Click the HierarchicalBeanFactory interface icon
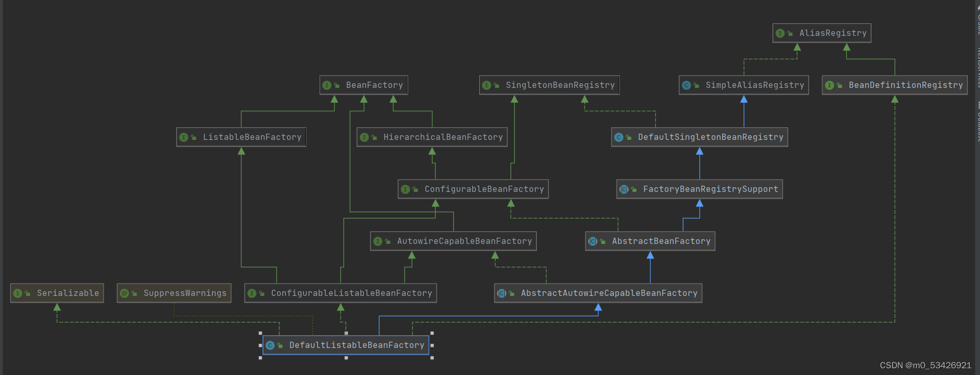This screenshot has width=980, height=375. click(x=364, y=137)
